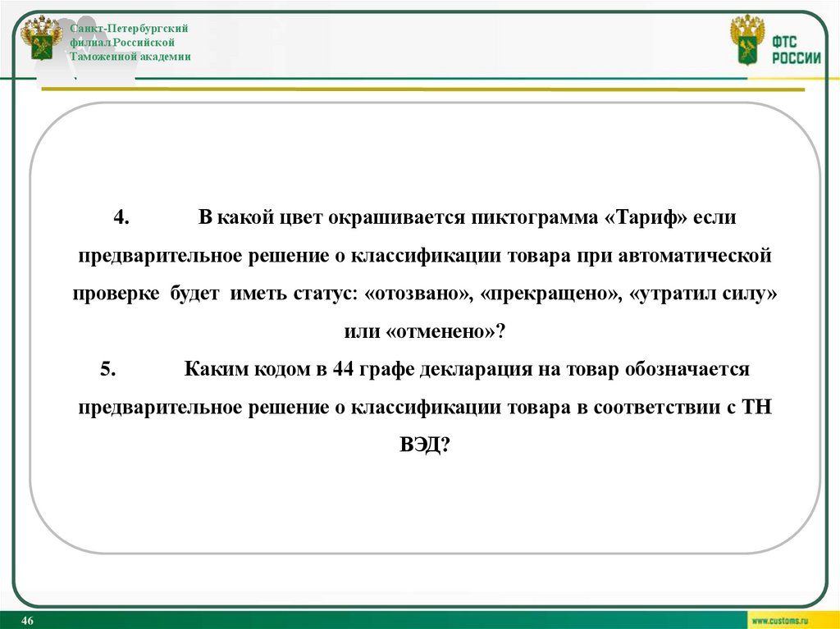Click the 'ФТС РОССИИ' label
The height and width of the screenshot is (629, 840).
[x=796, y=50]
